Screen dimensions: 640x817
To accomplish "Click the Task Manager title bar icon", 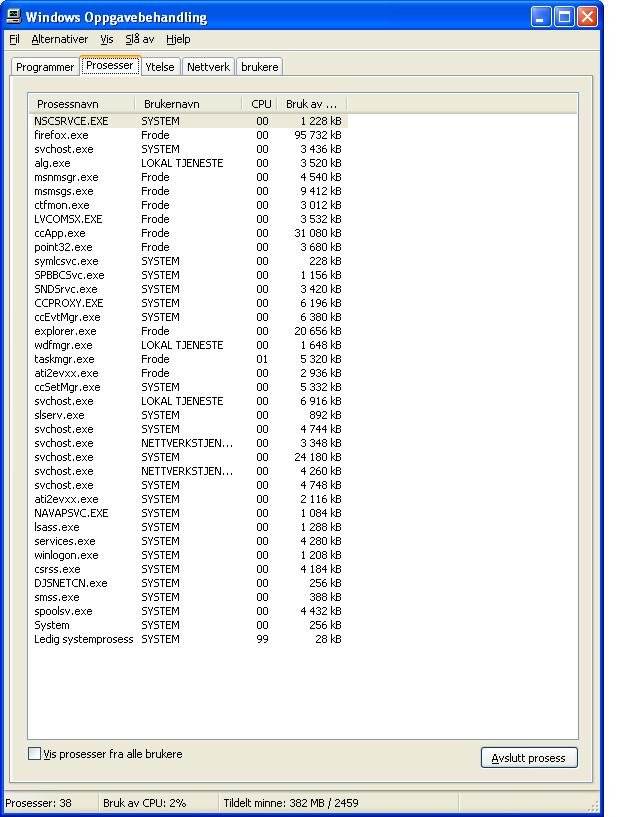I will pos(14,17).
